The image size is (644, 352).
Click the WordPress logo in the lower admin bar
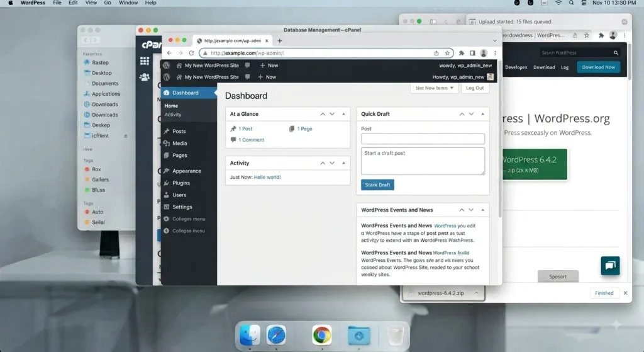[166, 77]
